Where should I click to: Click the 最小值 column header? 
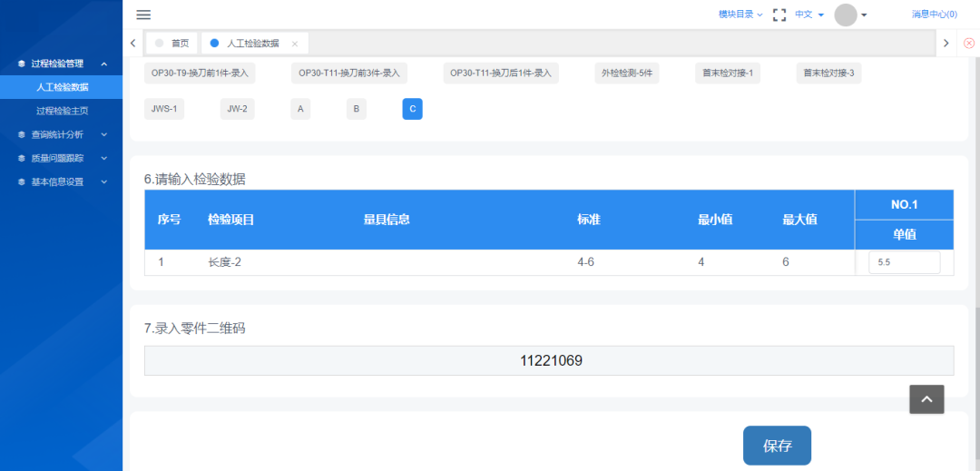(x=715, y=220)
